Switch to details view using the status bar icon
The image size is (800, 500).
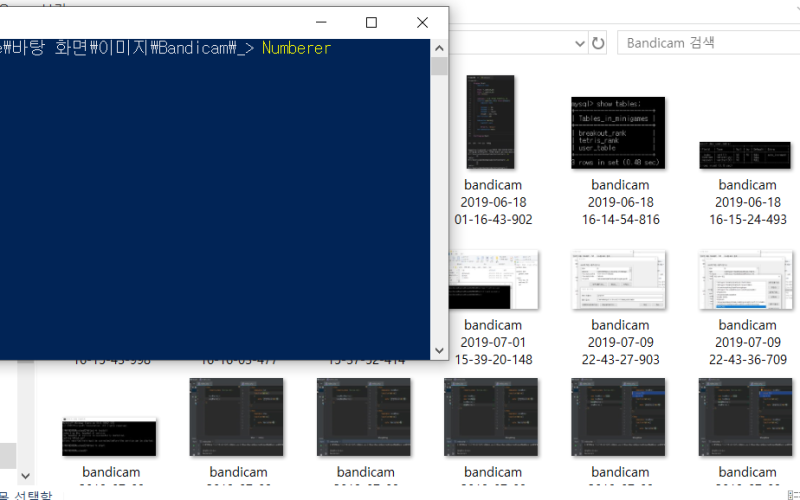point(793,494)
